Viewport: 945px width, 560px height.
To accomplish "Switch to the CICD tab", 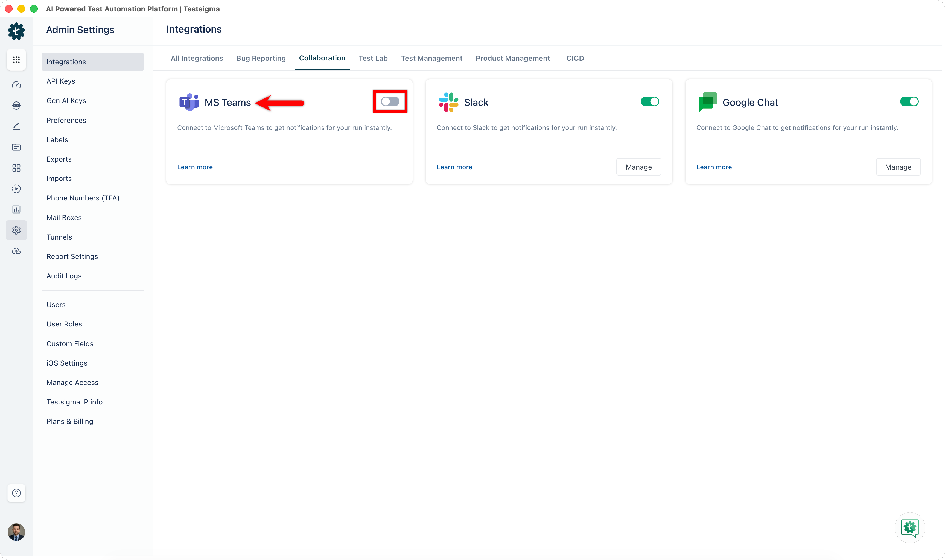I will click(x=575, y=58).
